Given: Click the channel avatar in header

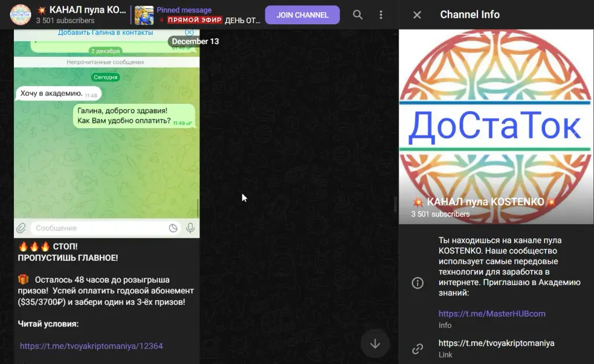Looking at the screenshot, I should tap(20, 14).
